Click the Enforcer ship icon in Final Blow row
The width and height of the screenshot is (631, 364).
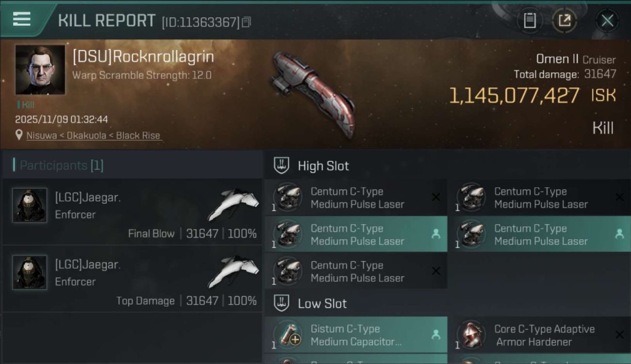(233, 204)
